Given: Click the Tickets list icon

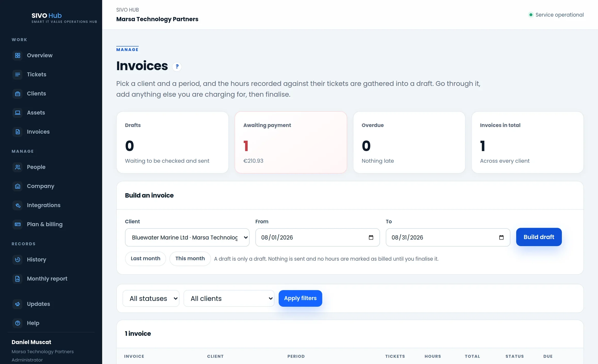Looking at the screenshot, I should pos(18,74).
